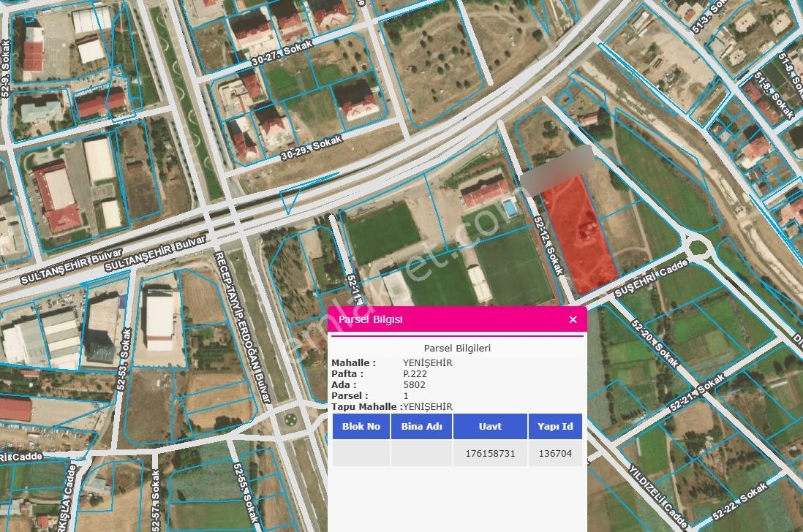Click the 52-22. Sokak street label
Viewport: 803px width, 532px height.
[x=739, y=501]
